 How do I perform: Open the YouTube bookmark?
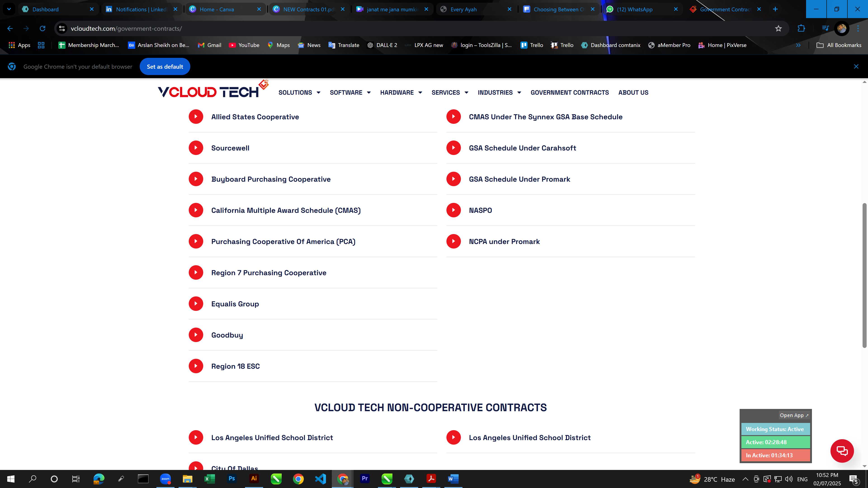click(244, 45)
